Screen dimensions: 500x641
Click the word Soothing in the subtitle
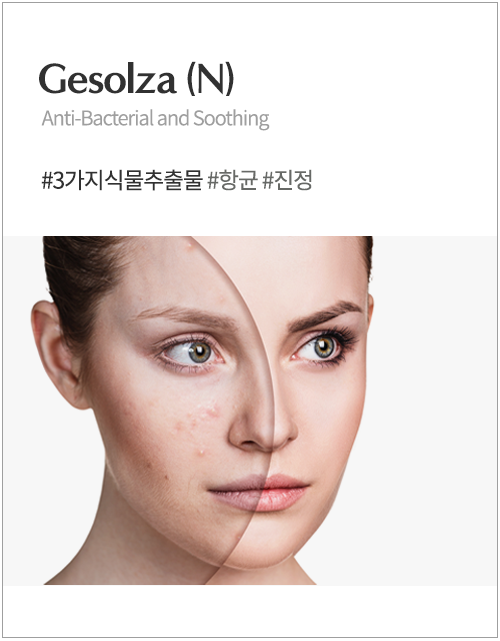point(231,119)
